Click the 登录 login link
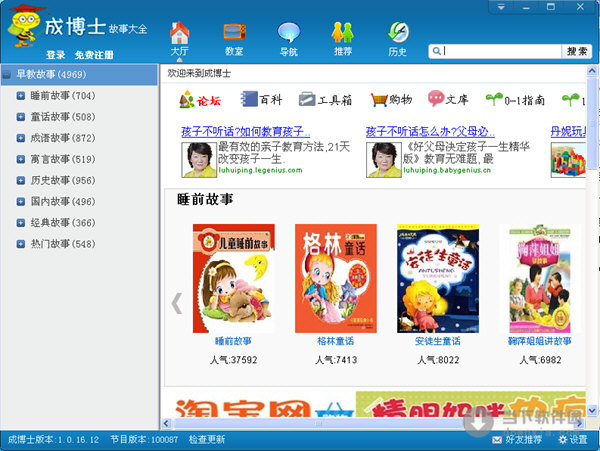This screenshot has height=451, width=600. point(55,54)
